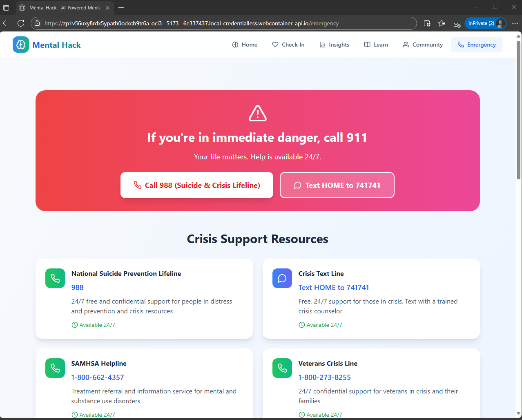
Task: Click the 1-800-662-4357 phone number link
Action: tap(98, 377)
